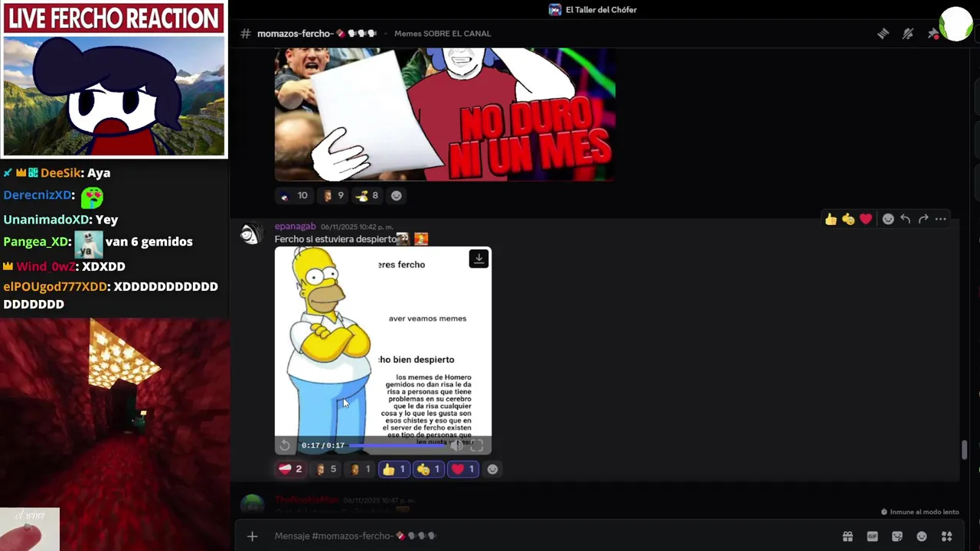Click the reply arrow in message toolbar

click(x=906, y=220)
